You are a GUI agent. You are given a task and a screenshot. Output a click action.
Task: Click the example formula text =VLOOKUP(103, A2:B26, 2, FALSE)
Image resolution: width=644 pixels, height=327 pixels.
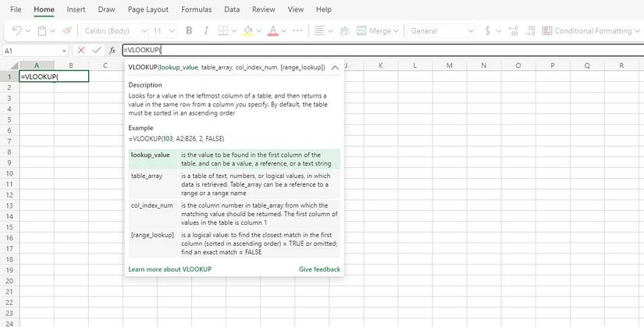[176, 139]
